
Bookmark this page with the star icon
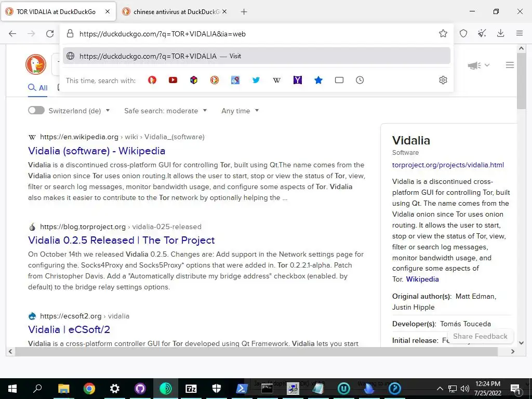tap(443, 33)
